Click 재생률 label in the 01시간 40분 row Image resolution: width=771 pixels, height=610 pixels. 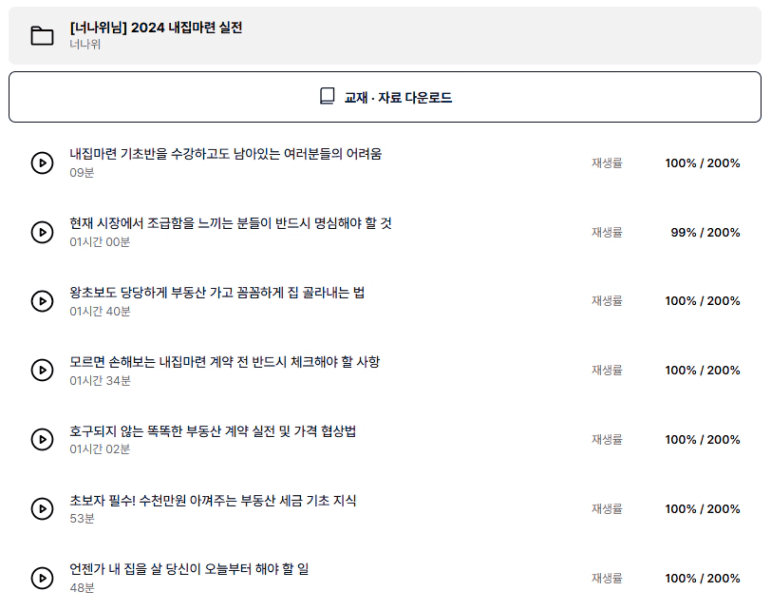click(607, 301)
